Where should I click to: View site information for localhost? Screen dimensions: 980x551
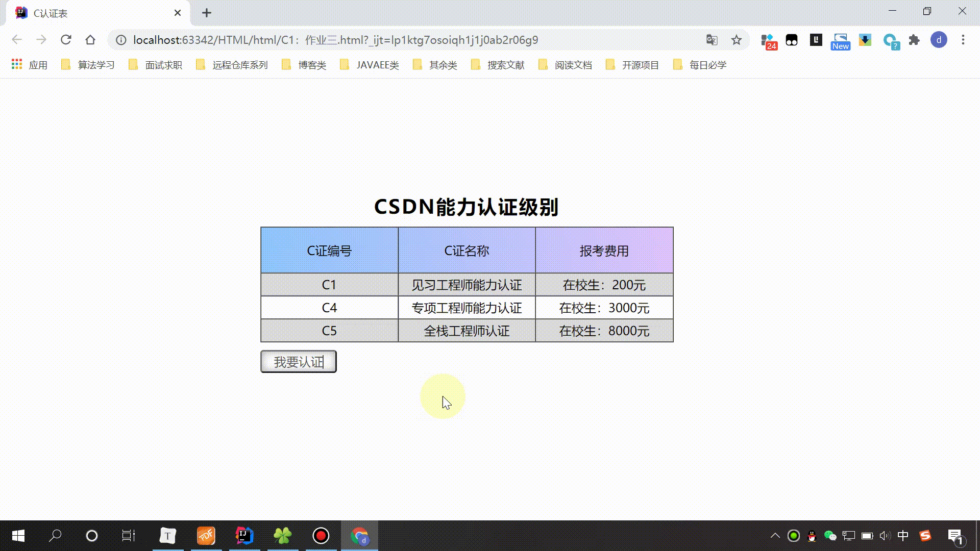121,40
